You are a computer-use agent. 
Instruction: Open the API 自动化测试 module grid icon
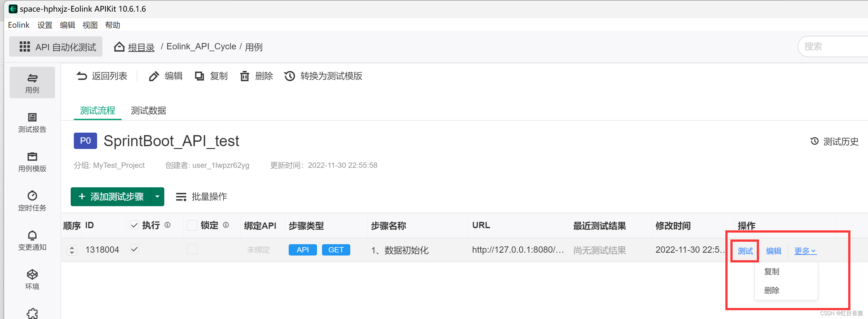(25, 47)
